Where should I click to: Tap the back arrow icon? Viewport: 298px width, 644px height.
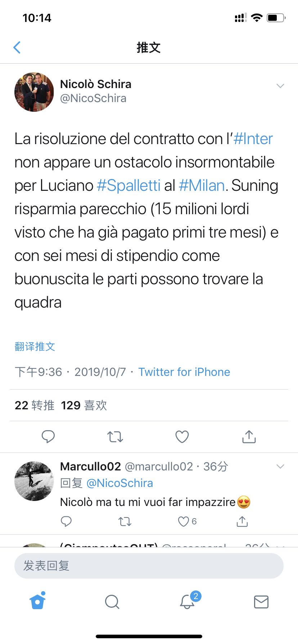click(x=17, y=47)
